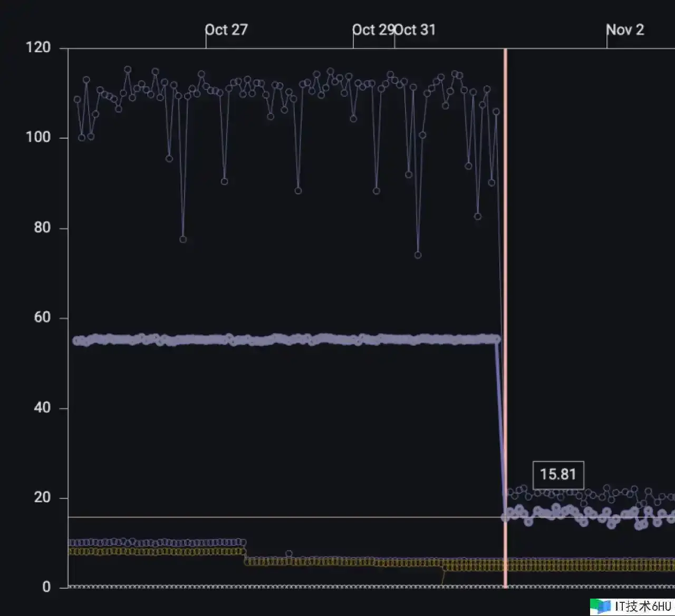
Task: Select the dip data point before Oct 27
Action: click(183, 239)
